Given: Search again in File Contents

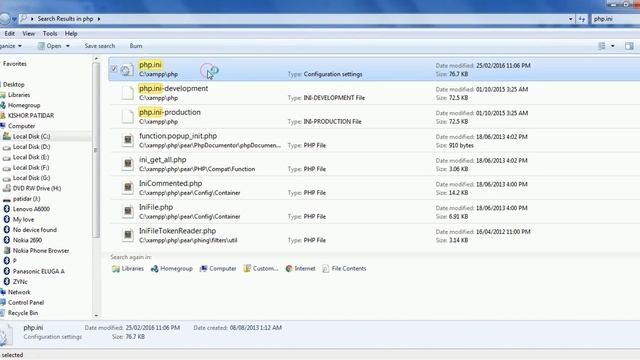Looking at the screenshot, I should coord(344,269).
